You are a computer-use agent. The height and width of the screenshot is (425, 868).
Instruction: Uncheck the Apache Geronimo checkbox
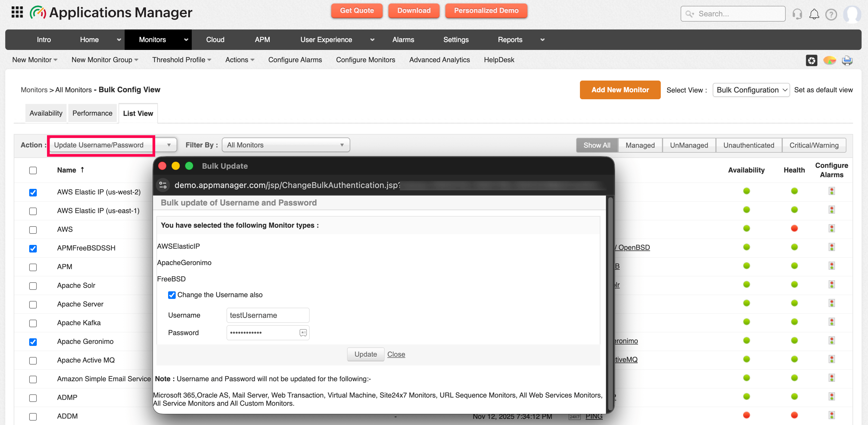coord(33,342)
